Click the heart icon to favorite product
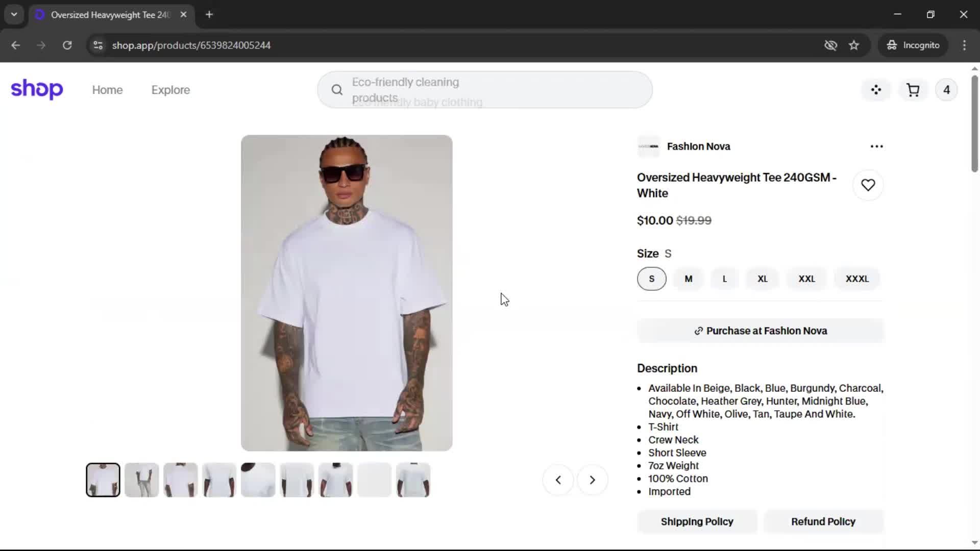Viewport: 980px width, 551px height. [868, 185]
